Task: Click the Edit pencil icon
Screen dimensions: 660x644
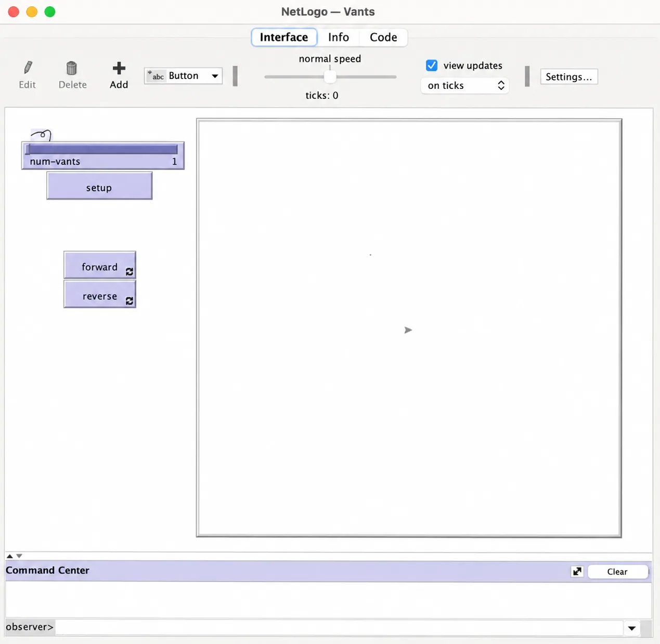Action: coord(28,68)
